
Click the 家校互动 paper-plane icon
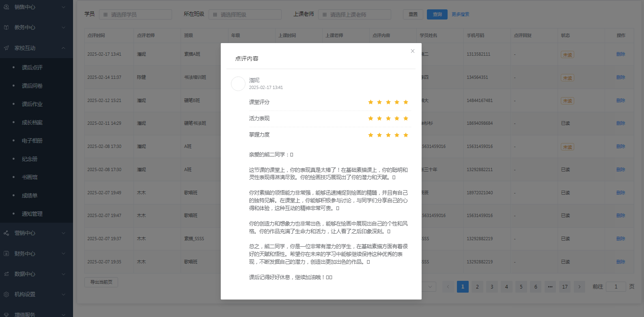click(6, 48)
